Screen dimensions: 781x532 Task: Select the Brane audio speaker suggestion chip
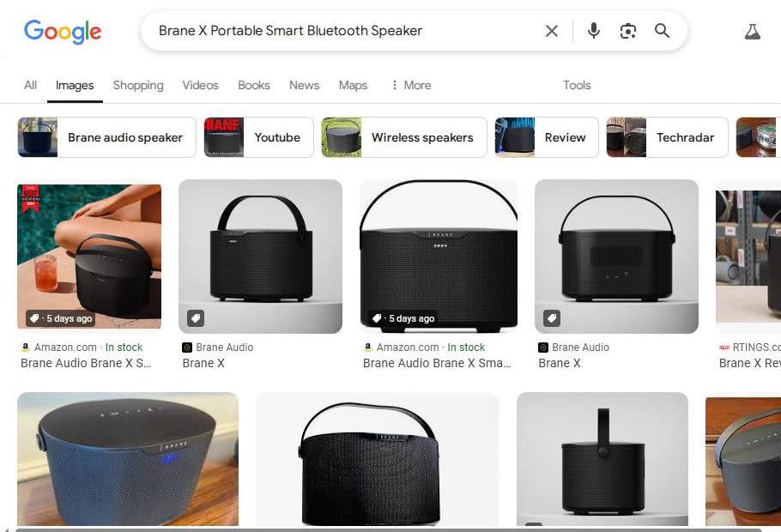click(x=106, y=137)
